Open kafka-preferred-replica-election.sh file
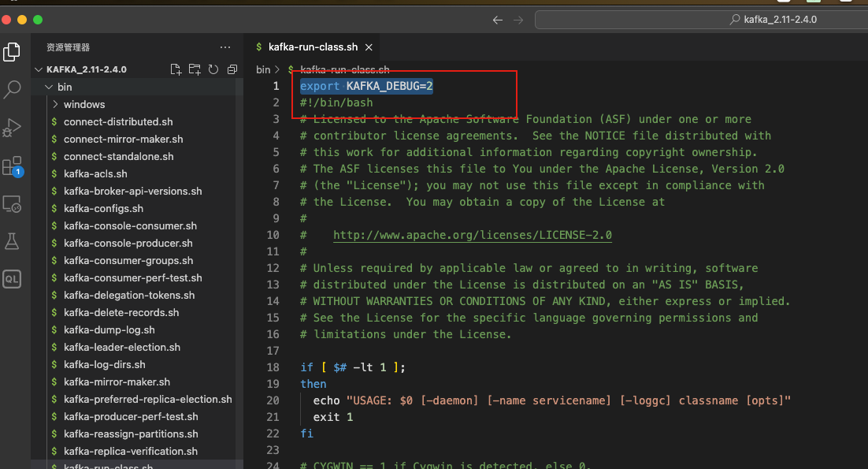Screen dimensions: 868x469 pyautogui.click(x=148, y=399)
